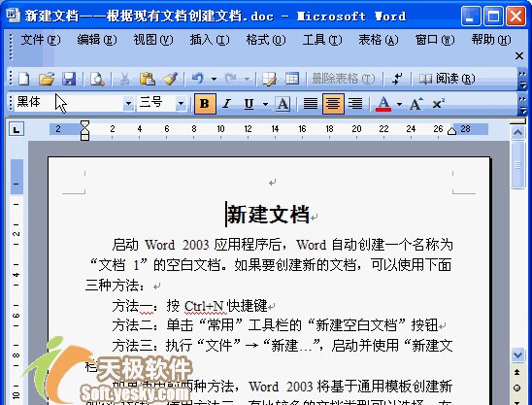Open print preview magnifier icon
Image resolution: width=532 pixels, height=405 pixels.
click(97, 79)
